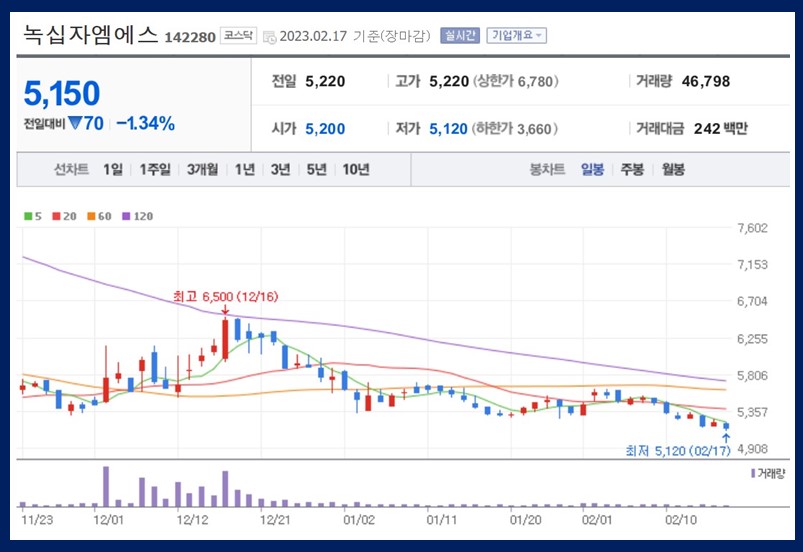This screenshot has width=803, height=552.
Task: Click the 12/01 date axis label
Action: click(109, 520)
